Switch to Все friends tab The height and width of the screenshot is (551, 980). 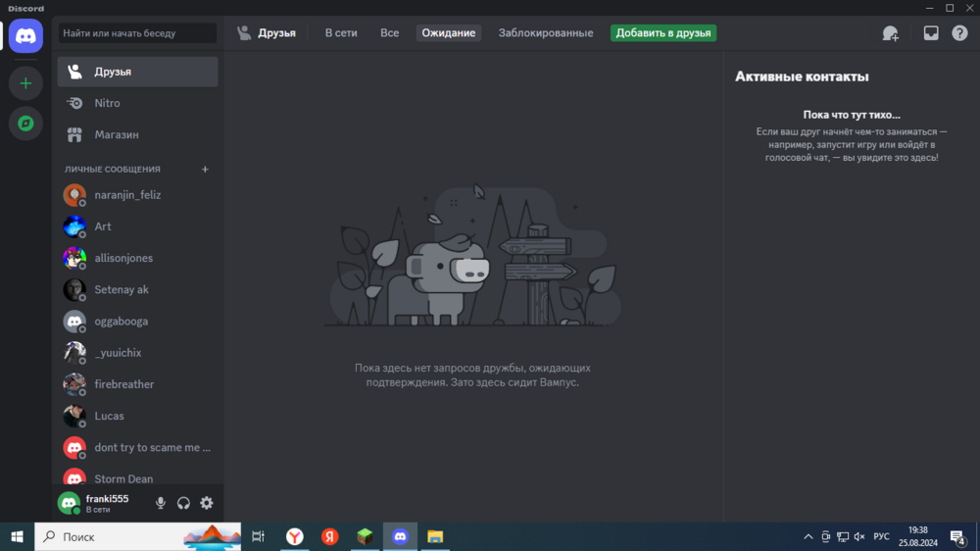(x=389, y=33)
